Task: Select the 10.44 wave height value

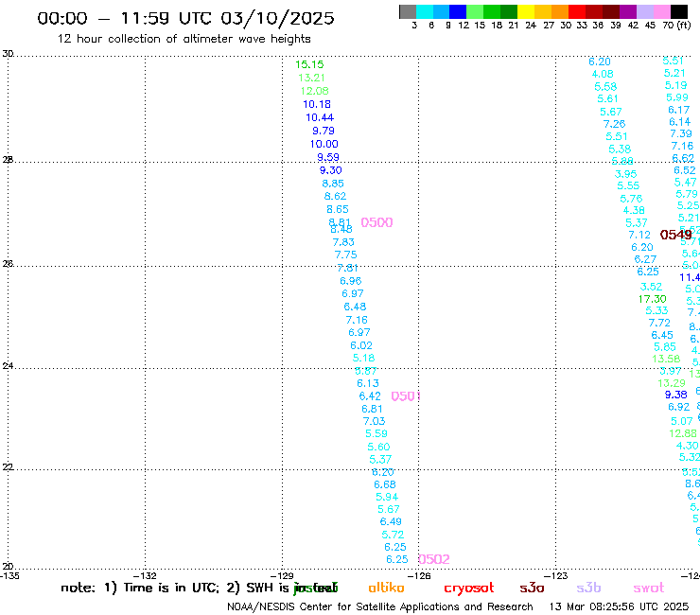Action: point(320,117)
